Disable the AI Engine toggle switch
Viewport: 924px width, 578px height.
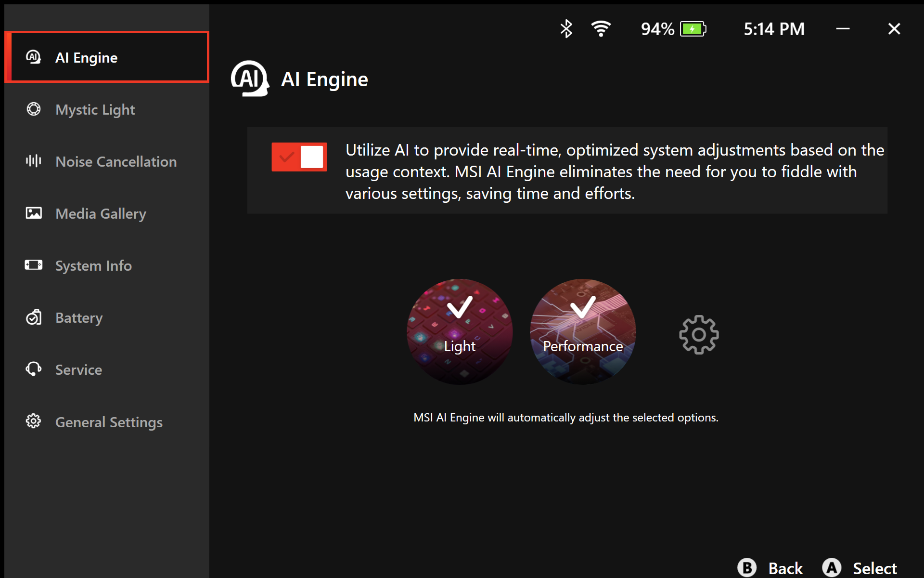pos(299,157)
